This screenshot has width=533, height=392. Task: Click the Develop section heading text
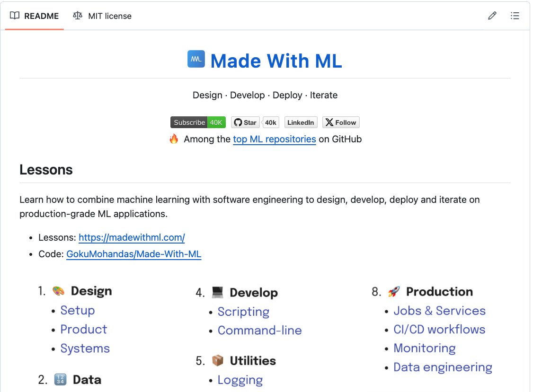pyautogui.click(x=254, y=293)
